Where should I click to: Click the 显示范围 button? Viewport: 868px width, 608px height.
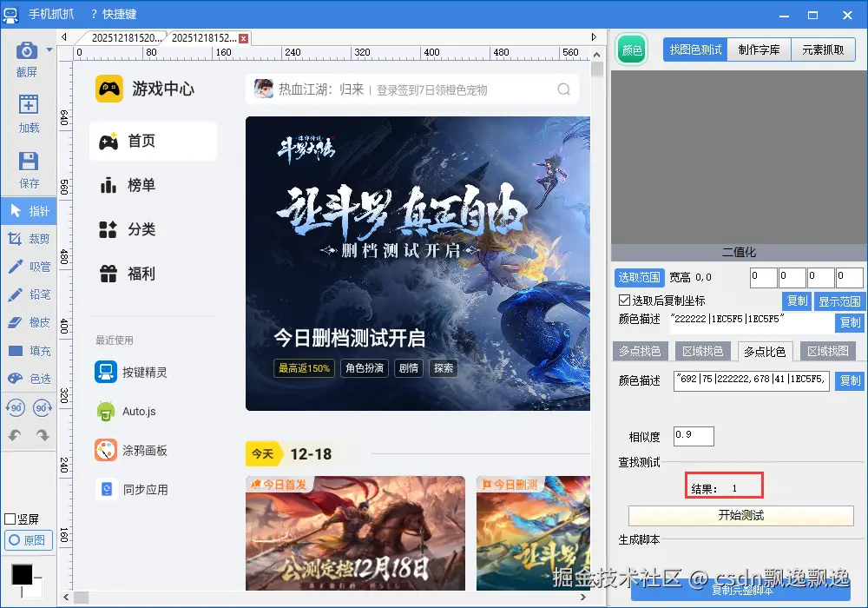click(x=839, y=301)
